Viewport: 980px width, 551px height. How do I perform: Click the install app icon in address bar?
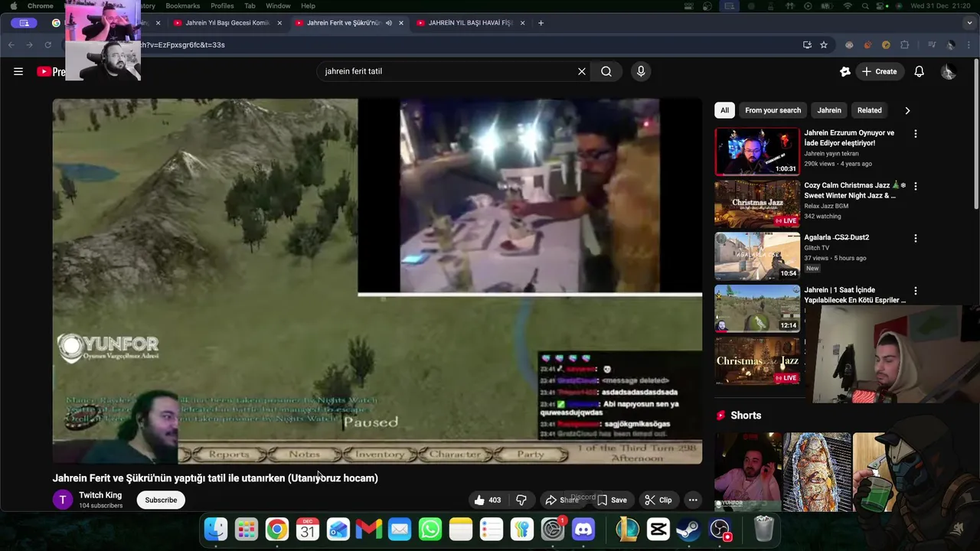point(807,45)
